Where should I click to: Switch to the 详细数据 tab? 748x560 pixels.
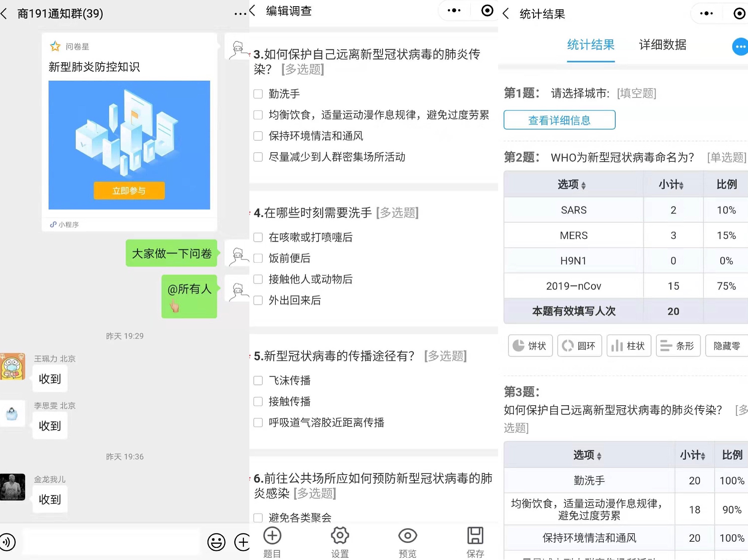(x=663, y=45)
